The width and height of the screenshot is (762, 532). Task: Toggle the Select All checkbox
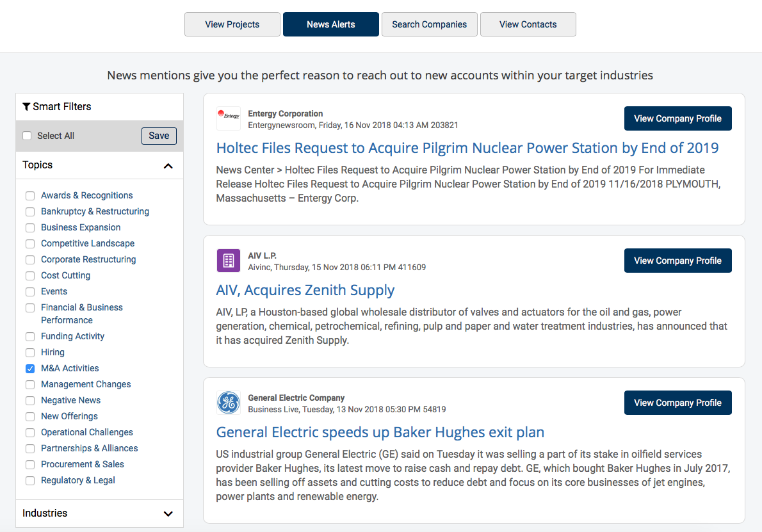27,136
